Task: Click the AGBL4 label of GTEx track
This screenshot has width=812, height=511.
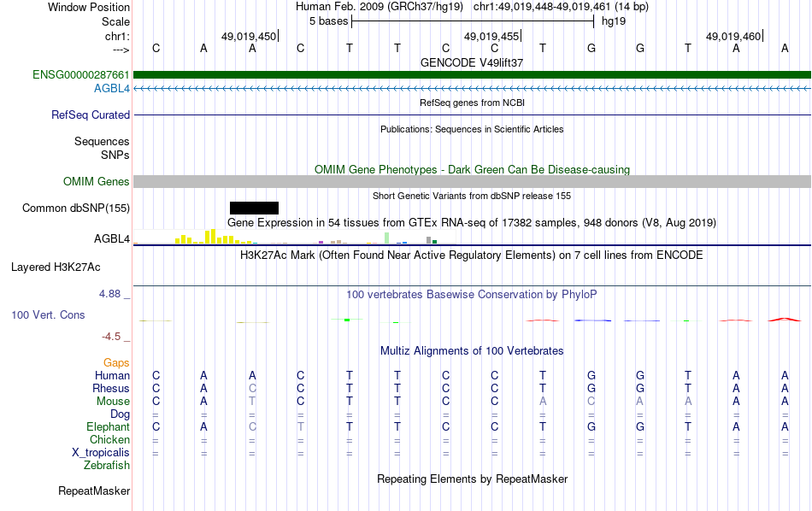Action: coord(111,238)
